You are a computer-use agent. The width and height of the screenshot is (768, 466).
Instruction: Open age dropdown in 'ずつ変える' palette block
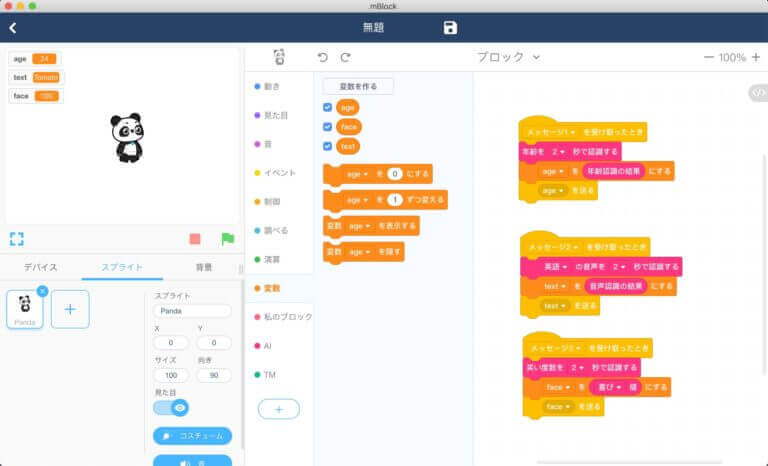(357, 200)
